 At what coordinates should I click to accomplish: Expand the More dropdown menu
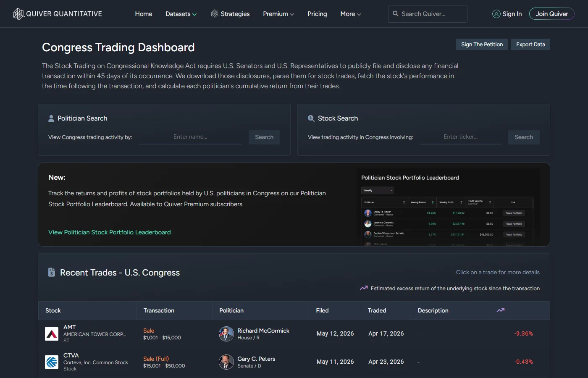(x=351, y=14)
